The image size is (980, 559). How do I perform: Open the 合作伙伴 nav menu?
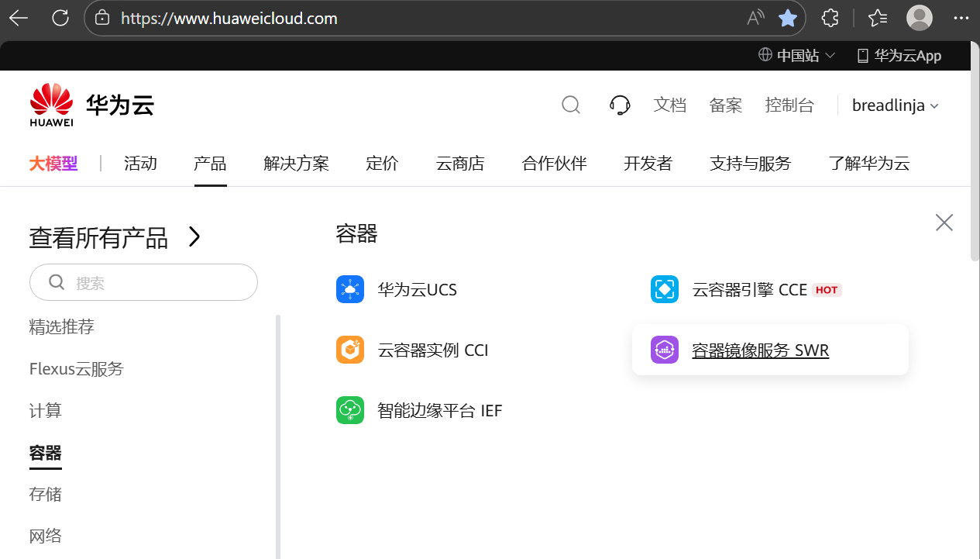554,164
